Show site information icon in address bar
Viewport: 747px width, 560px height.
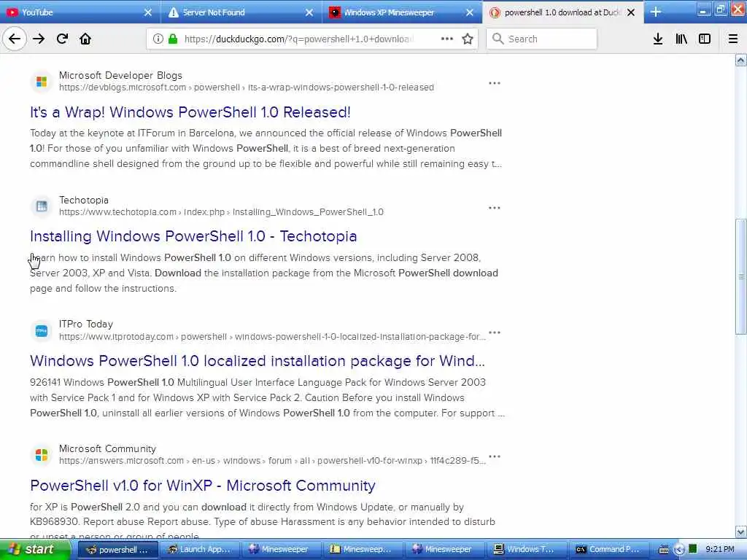pyautogui.click(x=158, y=39)
